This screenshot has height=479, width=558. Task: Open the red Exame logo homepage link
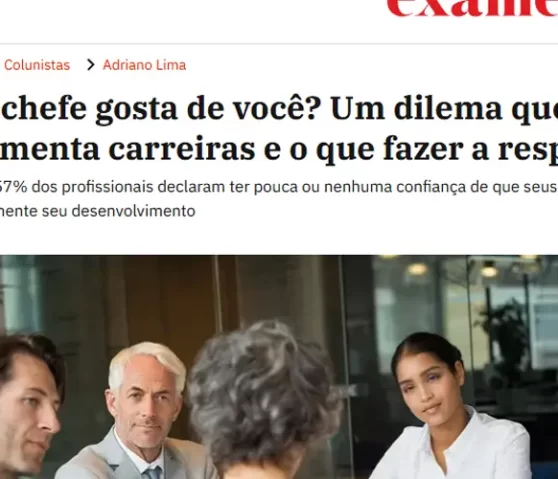(x=473, y=8)
